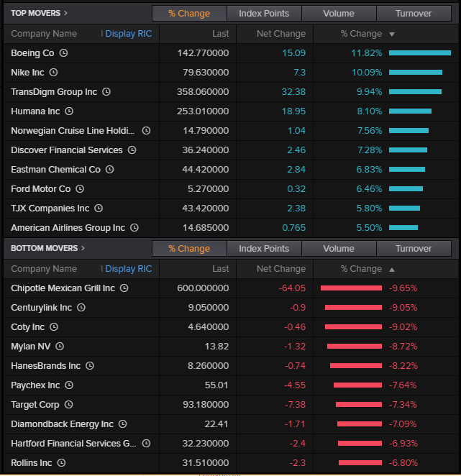Open Paychex Inc company name

pyautogui.click(x=35, y=385)
